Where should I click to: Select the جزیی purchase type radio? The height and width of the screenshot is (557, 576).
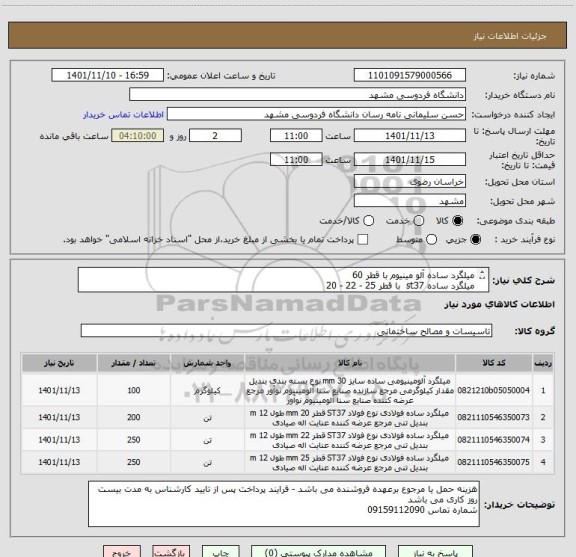tap(476, 240)
